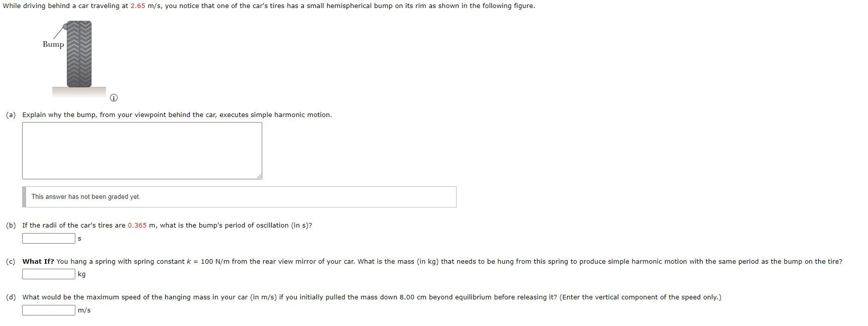Click the red 2.65 speed value
This screenshot has height=326, width=868.
(138, 6)
